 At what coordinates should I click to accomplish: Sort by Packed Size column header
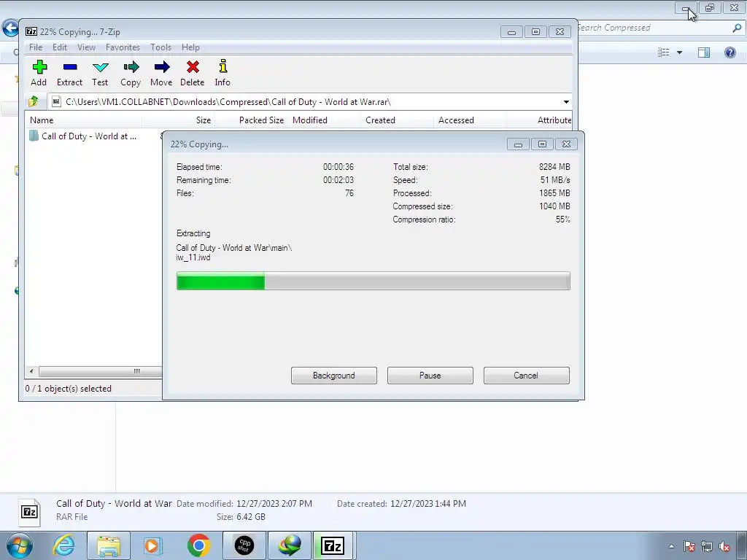click(252, 120)
